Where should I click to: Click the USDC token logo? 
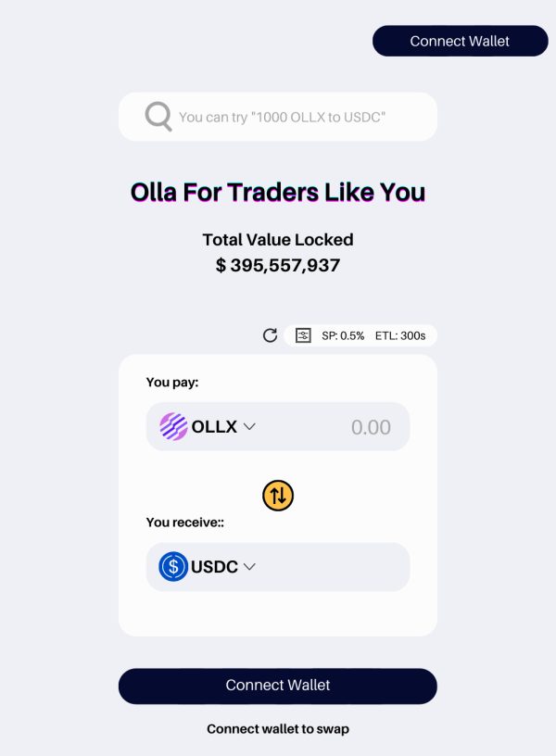(x=173, y=566)
